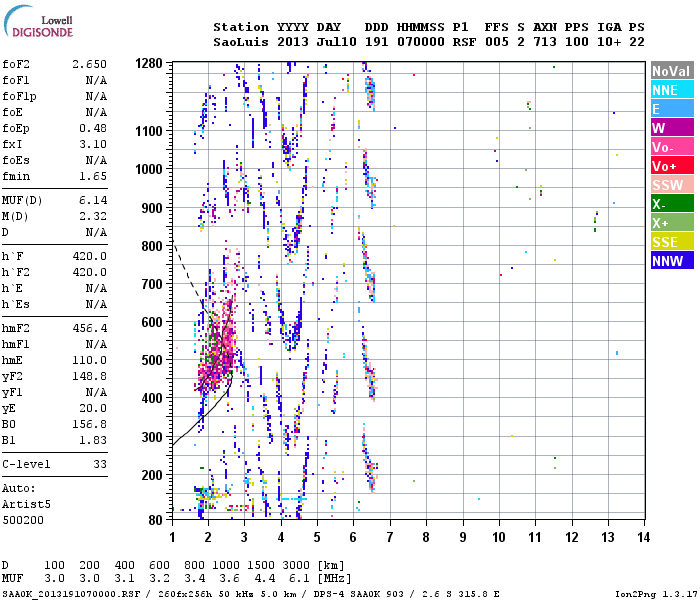This screenshot has height=600, width=700.
Task: Click the foF2 value 2.650
Action: click(89, 64)
